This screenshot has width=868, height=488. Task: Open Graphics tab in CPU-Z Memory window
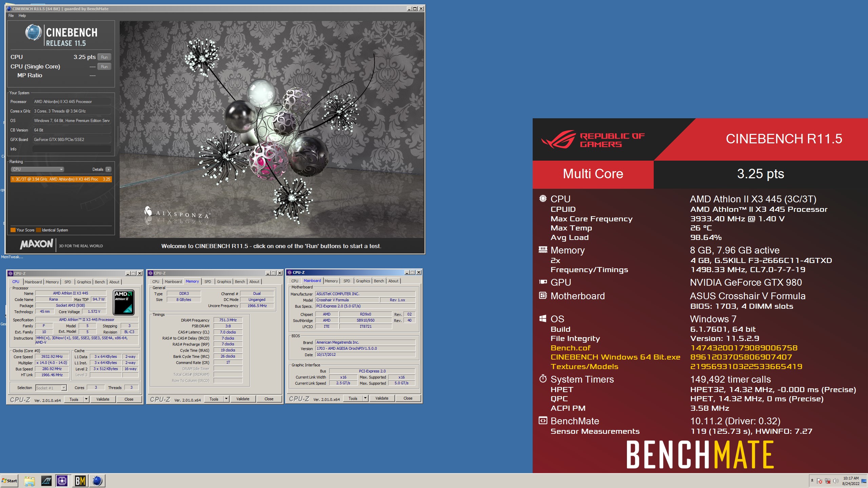pos(224,282)
